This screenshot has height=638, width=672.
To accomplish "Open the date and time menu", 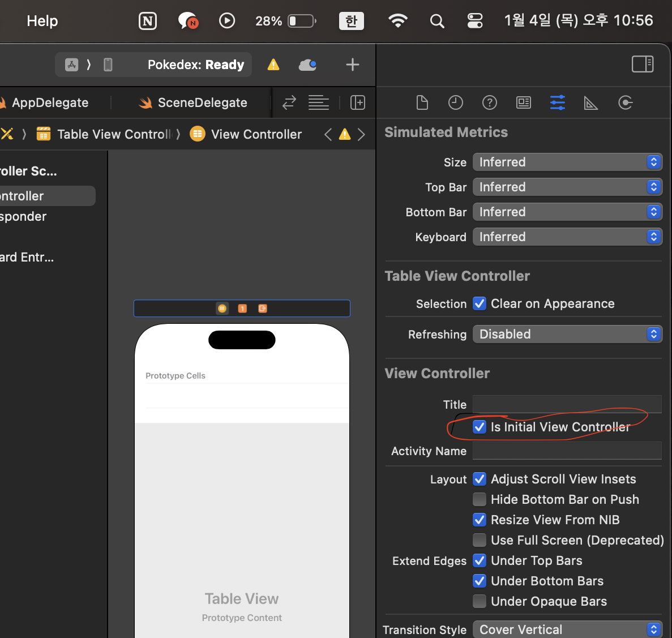I will (x=579, y=20).
